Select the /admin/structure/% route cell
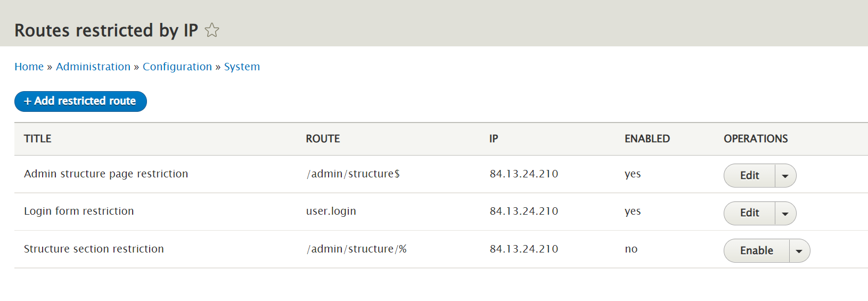The width and height of the screenshot is (868, 301). click(x=356, y=249)
